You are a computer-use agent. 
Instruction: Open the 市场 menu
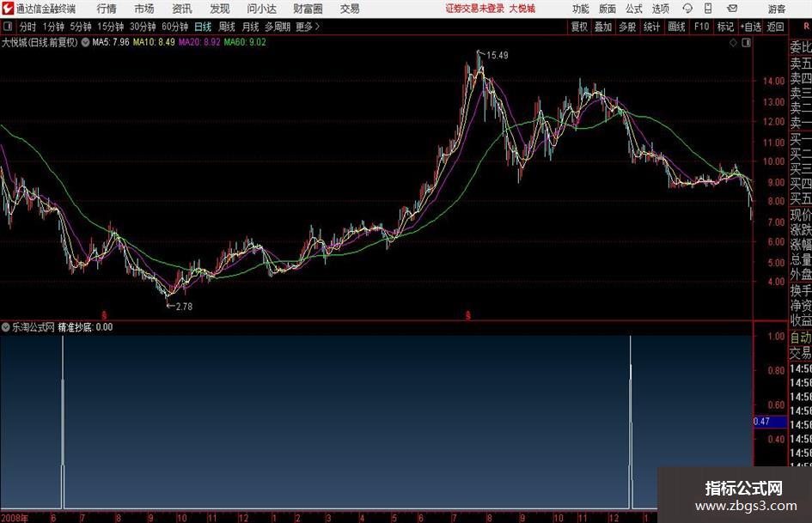point(144,9)
